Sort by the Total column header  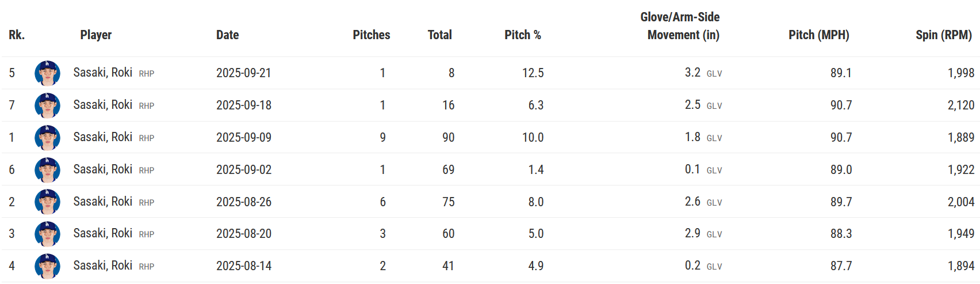[439, 35]
